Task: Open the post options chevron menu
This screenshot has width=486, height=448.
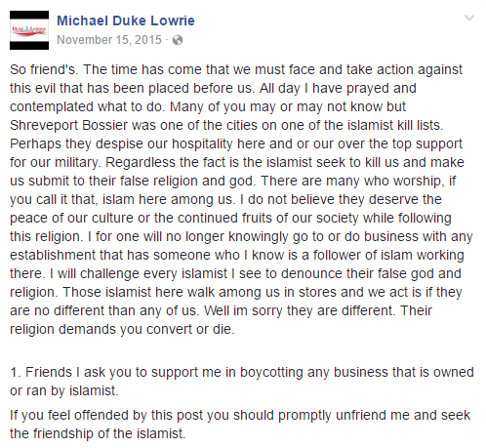Action: (469, 18)
